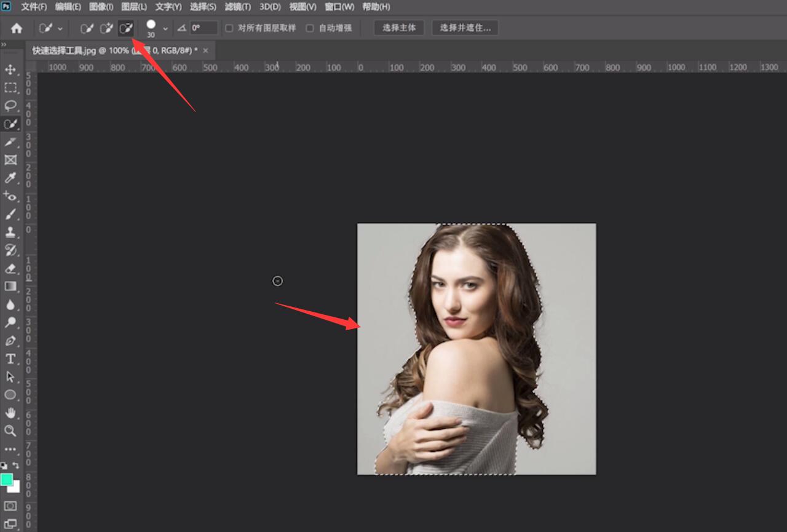
Task: Click the Home icon in options bar
Action: [x=17, y=28]
